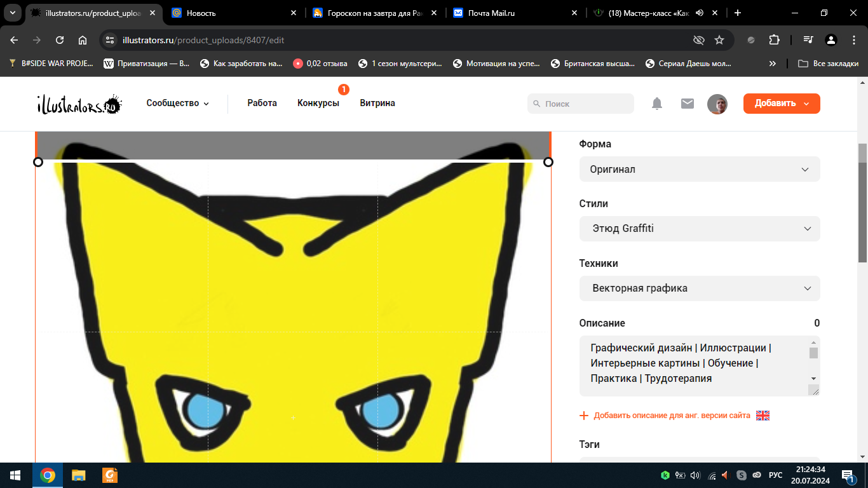The width and height of the screenshot is (868, 488).
Task: Click the address bar URL
Action: pos(203,40)
